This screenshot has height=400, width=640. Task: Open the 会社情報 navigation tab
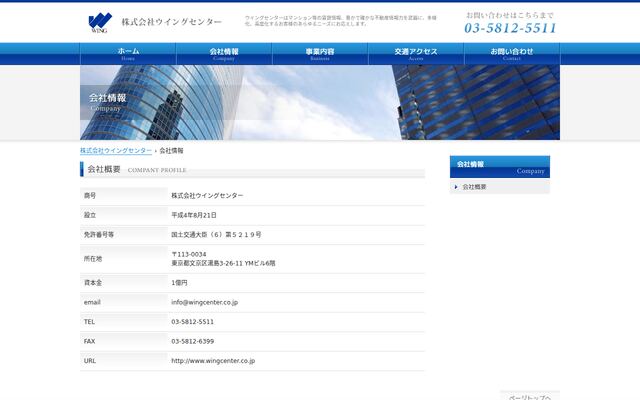(x=224, y=53)
